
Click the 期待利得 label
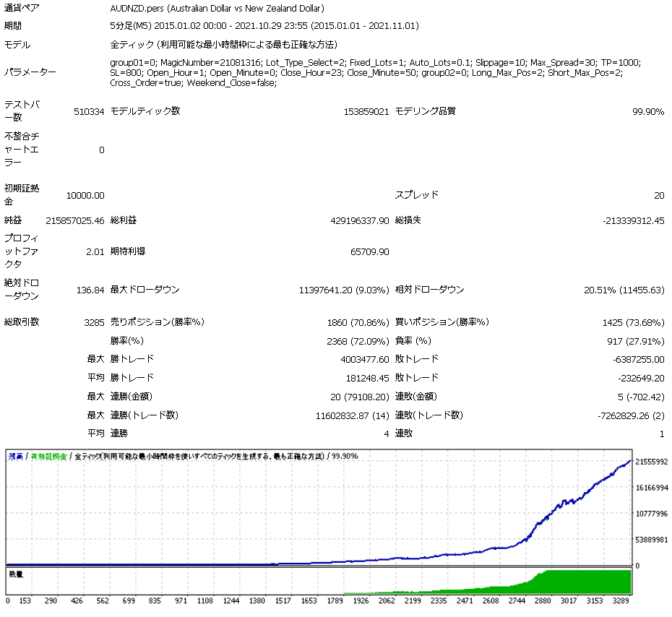(x=128, y=251)
